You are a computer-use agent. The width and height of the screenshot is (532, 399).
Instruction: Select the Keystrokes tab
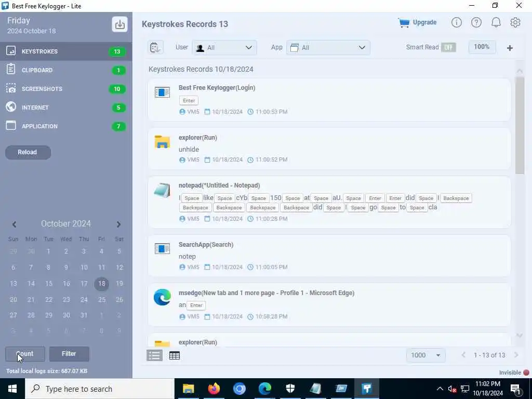(x=66, y=51)
